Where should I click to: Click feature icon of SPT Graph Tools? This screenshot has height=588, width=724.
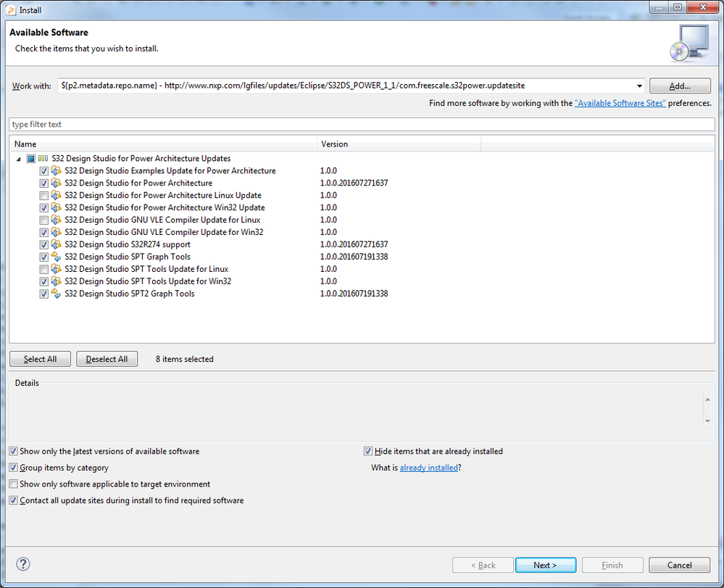tap(56, 257)
